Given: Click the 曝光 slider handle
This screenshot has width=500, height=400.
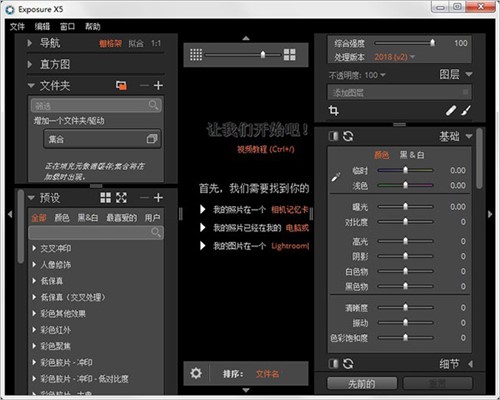Looking at the screenshot, I should (405, 206).
